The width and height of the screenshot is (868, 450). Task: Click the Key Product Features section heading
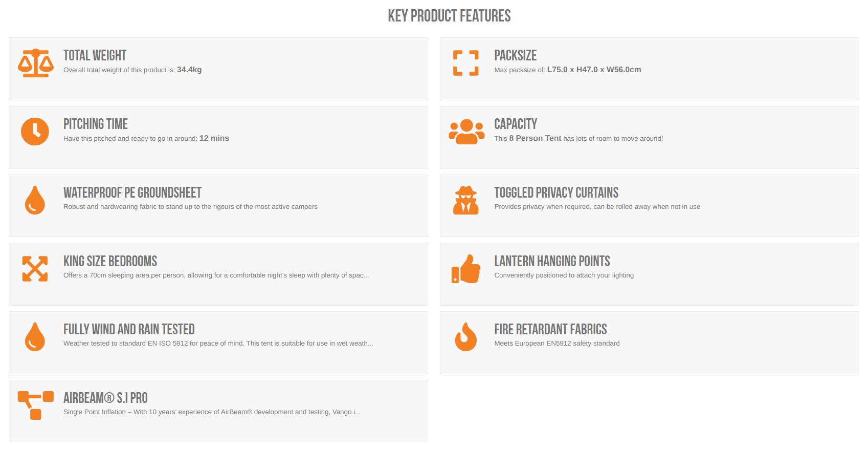point(449,16)
